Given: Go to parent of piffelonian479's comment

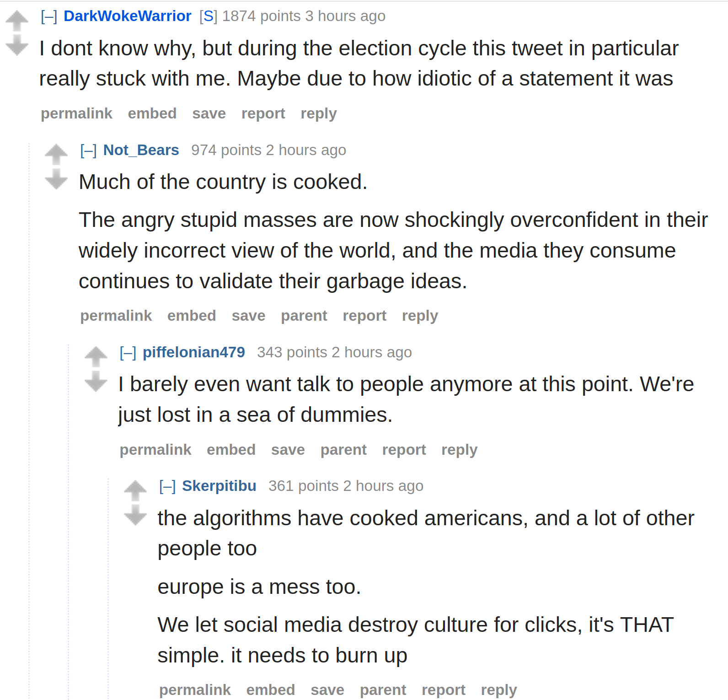Looking at the screenshot, I should [x=343, y=450].
